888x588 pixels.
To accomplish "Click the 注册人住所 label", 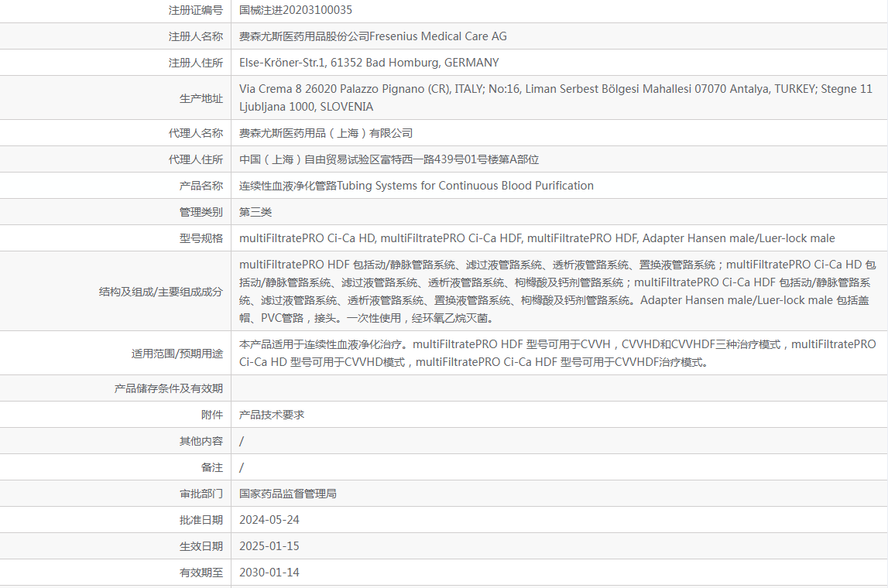I will pyautogui.click(x=195, y=63).
